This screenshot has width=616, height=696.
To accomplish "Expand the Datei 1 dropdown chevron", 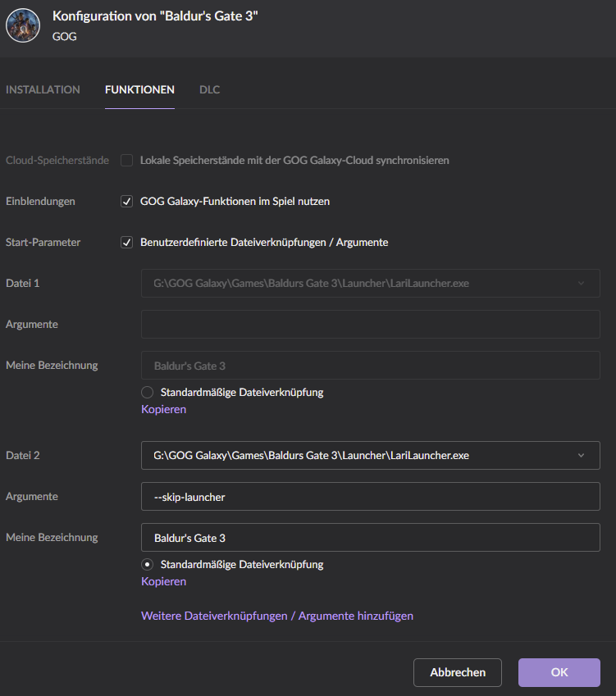I will point(582,284).
